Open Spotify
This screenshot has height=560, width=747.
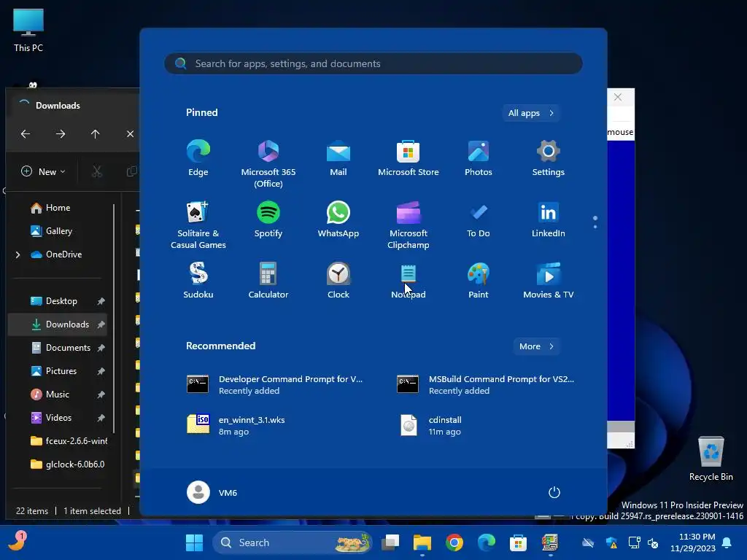(x=268, y=219)
